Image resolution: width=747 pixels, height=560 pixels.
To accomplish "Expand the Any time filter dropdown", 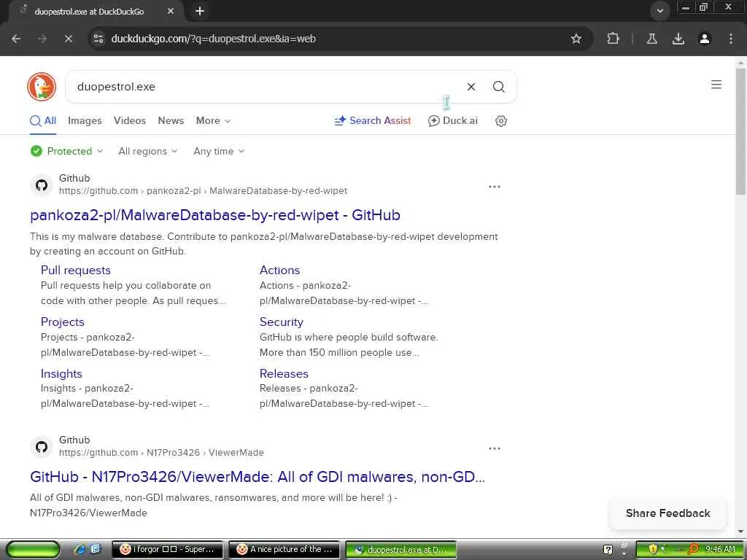I will pyautogui.click(x=219, y=151).
